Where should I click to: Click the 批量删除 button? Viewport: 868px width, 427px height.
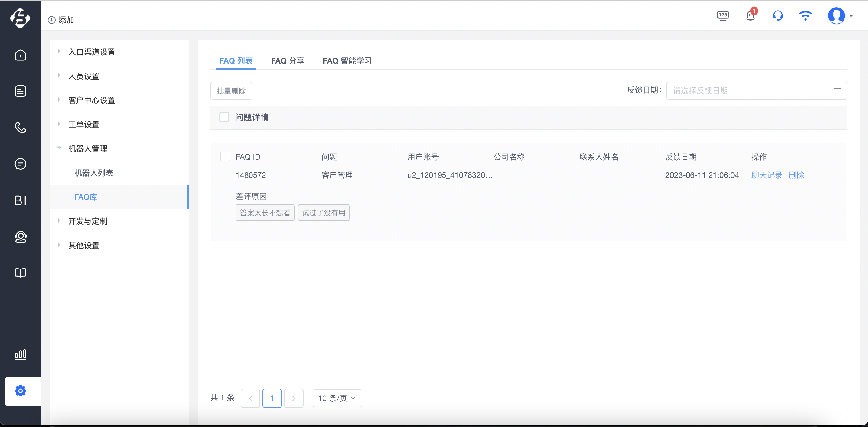(x=231, y=91)
